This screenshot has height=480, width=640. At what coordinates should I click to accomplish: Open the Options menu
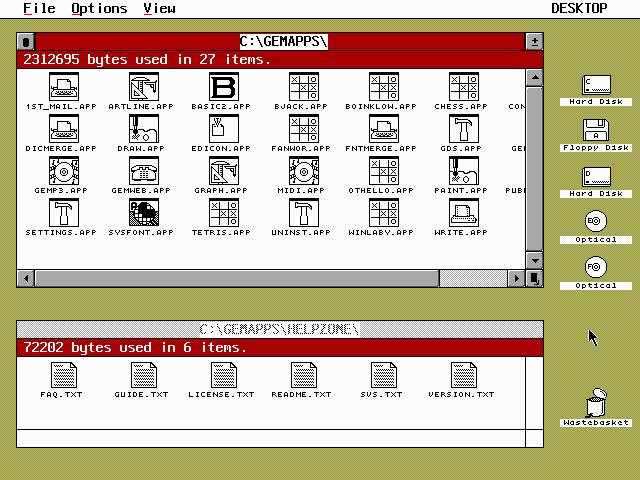point(99,8)
